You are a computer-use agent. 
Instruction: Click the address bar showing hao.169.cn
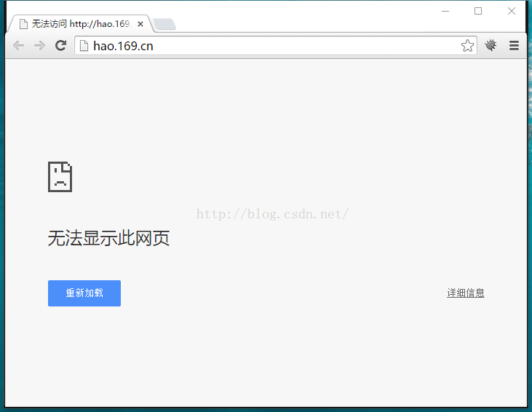276,45
